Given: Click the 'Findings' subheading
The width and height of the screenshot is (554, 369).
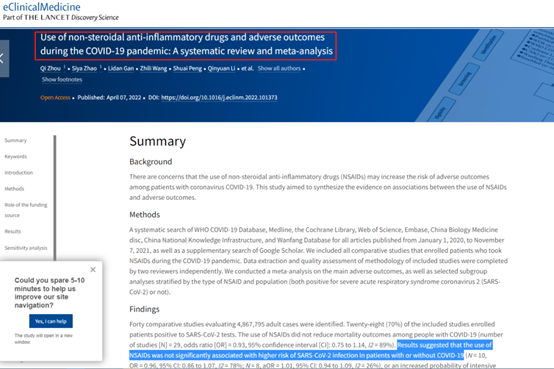Looking at the screenshot, I should click(144, 309).
